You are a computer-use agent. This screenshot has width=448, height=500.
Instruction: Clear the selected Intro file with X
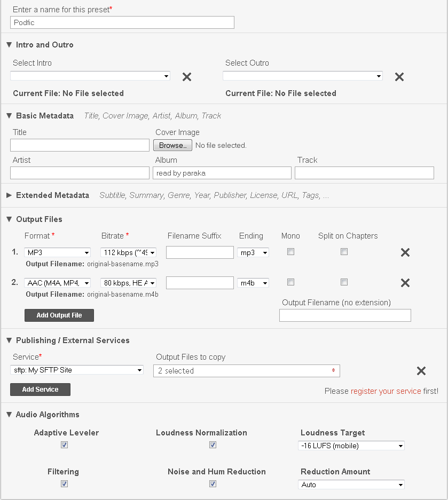click(187, 77)
